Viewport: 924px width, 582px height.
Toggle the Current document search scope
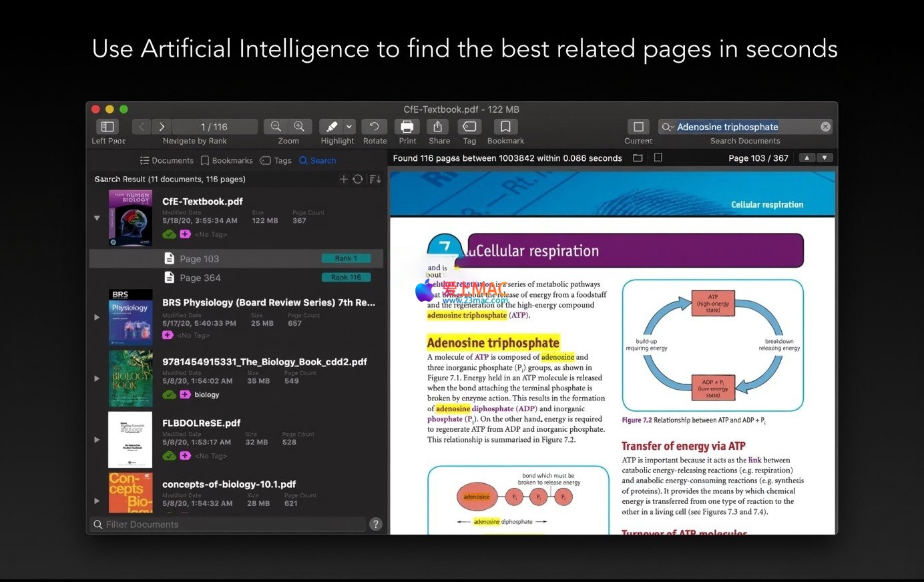pyautogui.click(x=638, y=127)
